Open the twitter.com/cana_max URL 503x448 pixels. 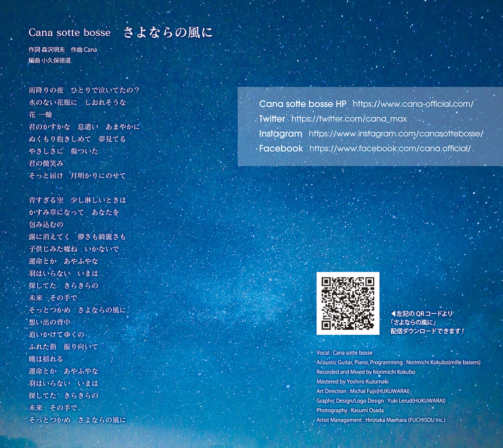pos(349,119)
